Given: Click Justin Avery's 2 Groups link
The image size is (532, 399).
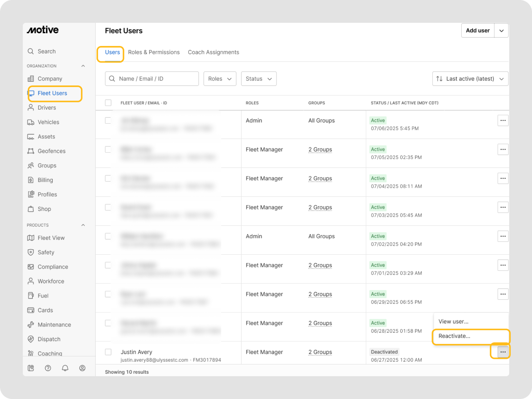Looking at the screenshot, I should click(x=320, y=352).
